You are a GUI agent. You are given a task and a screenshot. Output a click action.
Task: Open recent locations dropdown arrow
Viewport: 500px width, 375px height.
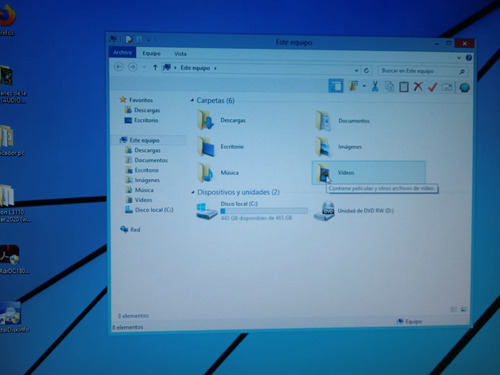(x=144, y=67)
